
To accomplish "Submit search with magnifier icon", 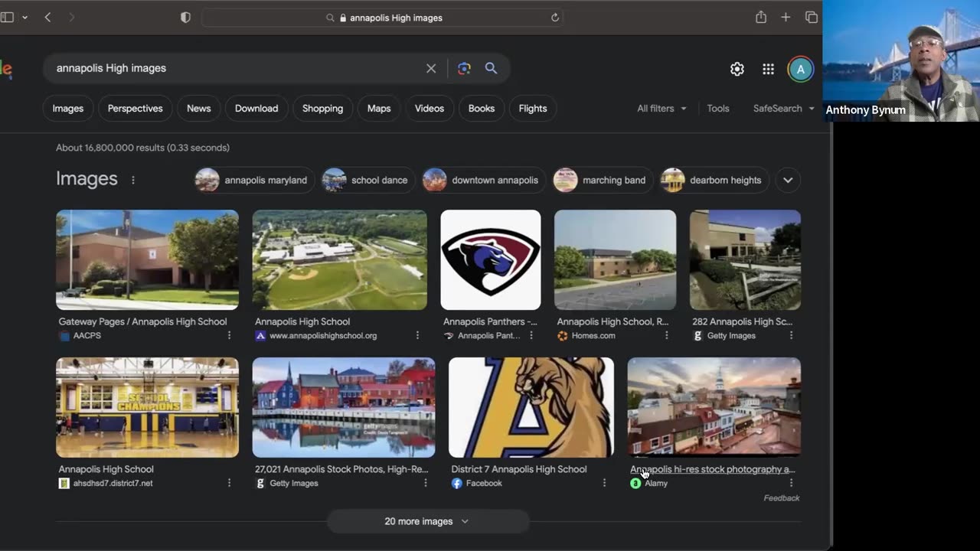I will pos(491,68).
